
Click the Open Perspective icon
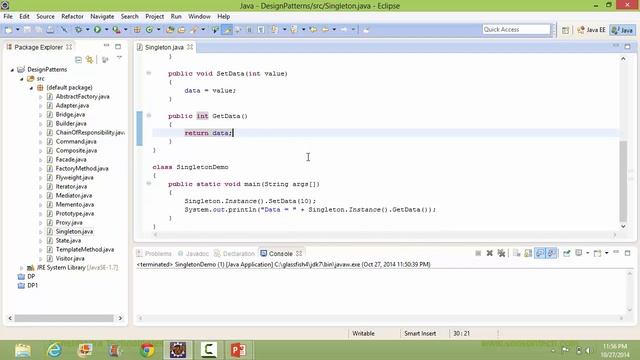[565, 30]
